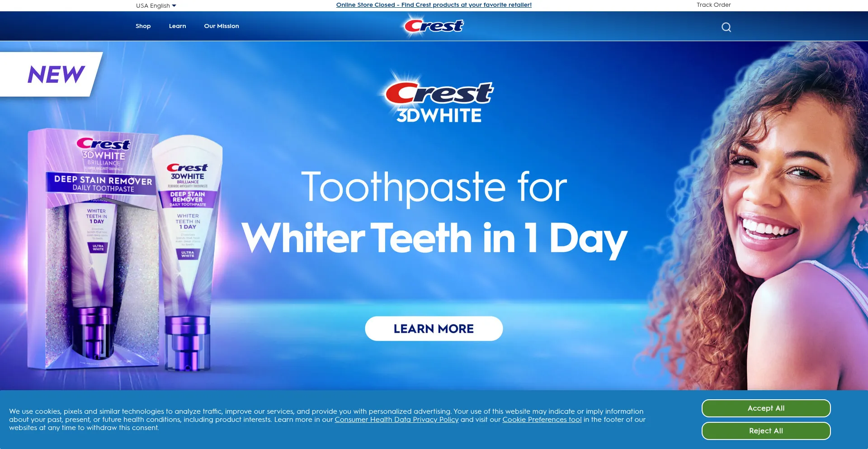Click the Whiter Teeth in 1 Day headline

point(434,238)
